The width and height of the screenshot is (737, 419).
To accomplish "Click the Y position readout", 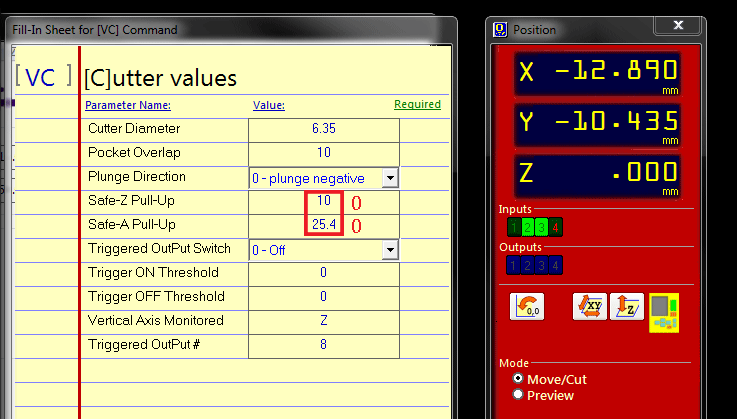I will 597,125.
